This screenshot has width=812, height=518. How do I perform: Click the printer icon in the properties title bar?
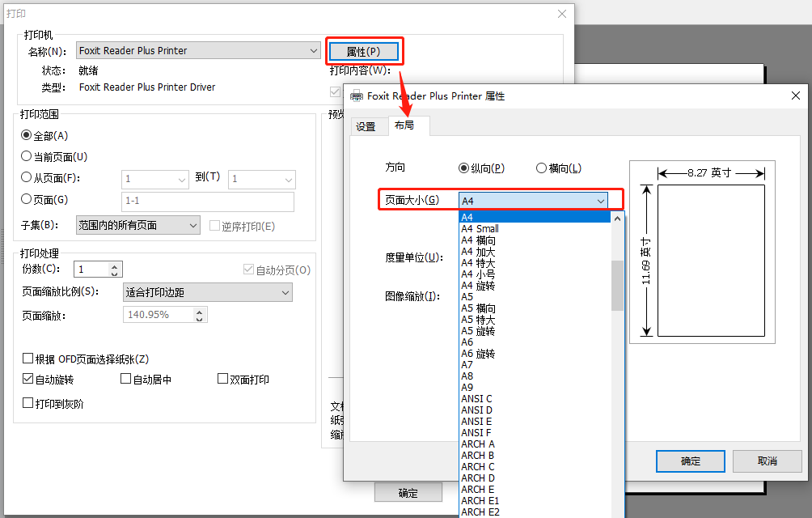click(355, 96)
